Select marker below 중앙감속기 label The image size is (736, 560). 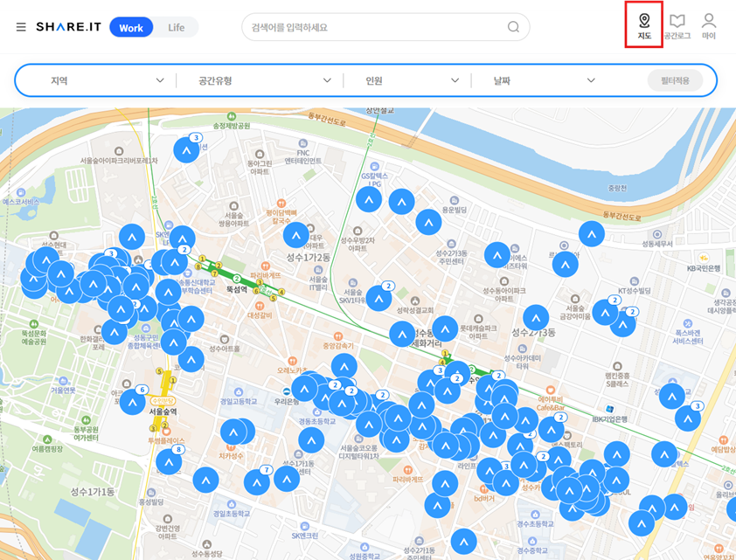coord(344,366)
